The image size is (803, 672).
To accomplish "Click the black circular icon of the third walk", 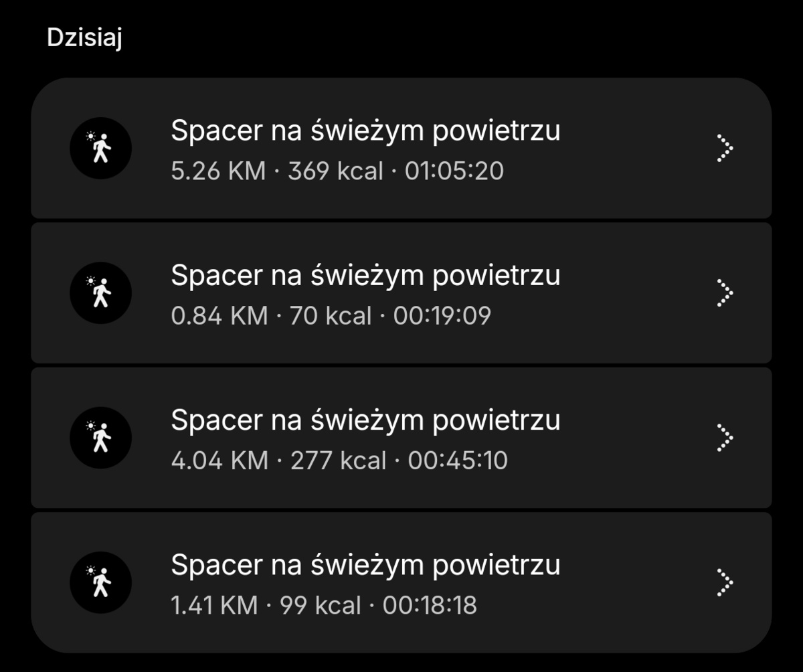I will 100,438.
